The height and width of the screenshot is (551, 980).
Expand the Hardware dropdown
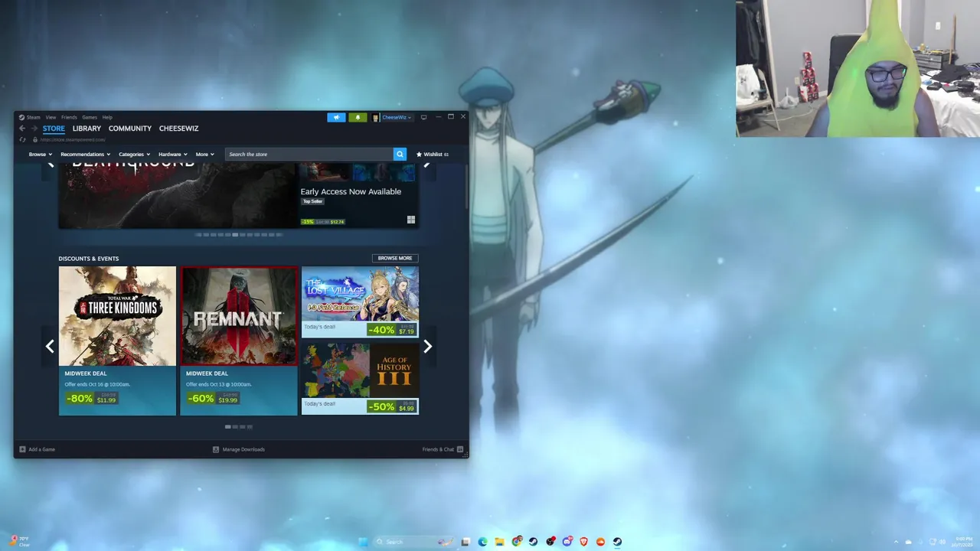[x=172, y=155]
